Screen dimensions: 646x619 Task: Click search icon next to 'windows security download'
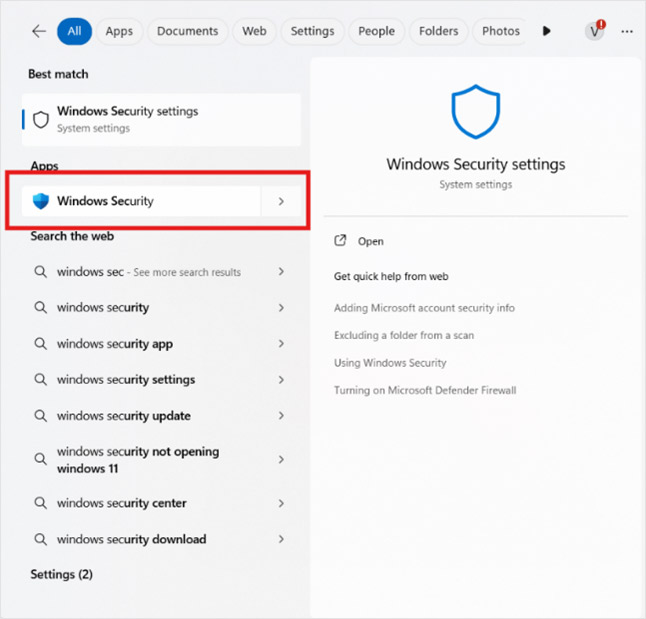40,539
